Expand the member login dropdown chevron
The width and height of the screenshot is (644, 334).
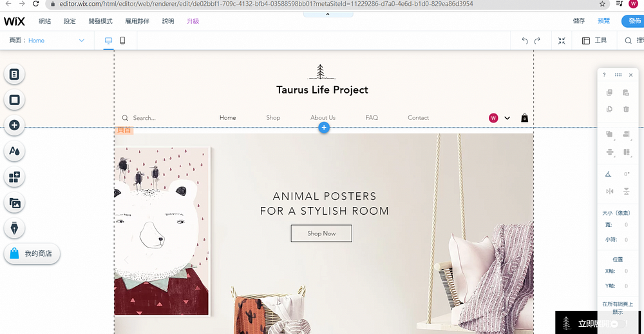pyautogui.click(x=507, y=118)
